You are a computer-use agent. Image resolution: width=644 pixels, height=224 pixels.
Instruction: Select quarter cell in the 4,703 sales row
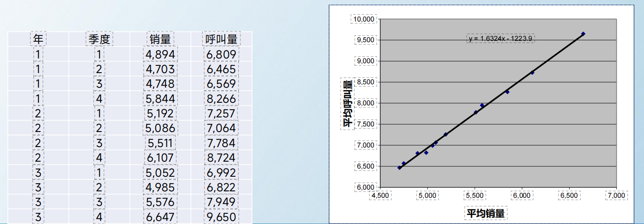tap(99, 69)
